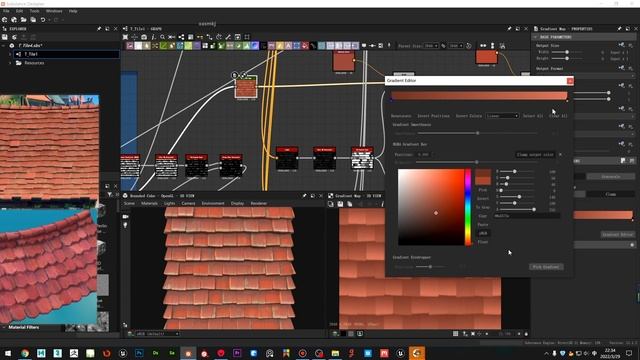Screen dimensions: 640x360
Task: Click the red node icon in node toolbar
Action: (304, 46)
